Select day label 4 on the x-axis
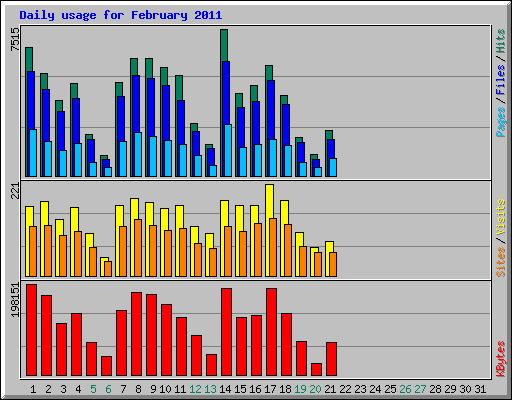 pos(78,389)
